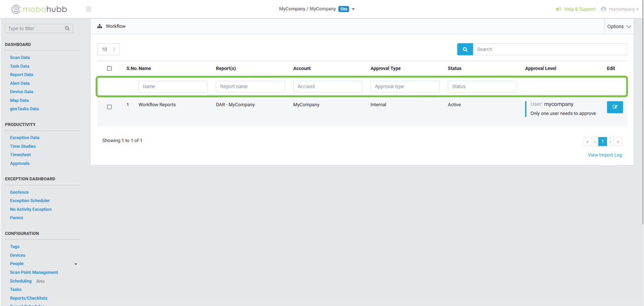
Task: Click the Help & Support megaphone icon
Action: point(558,9)
